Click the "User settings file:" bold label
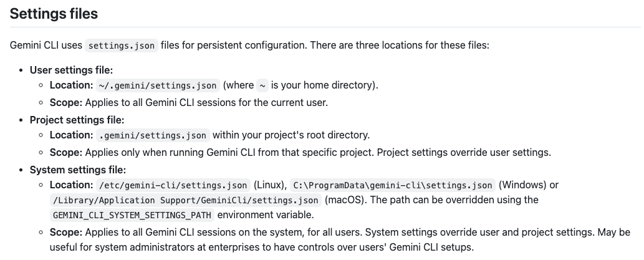Viewport: 644px width, 260px height. [71, 70]
